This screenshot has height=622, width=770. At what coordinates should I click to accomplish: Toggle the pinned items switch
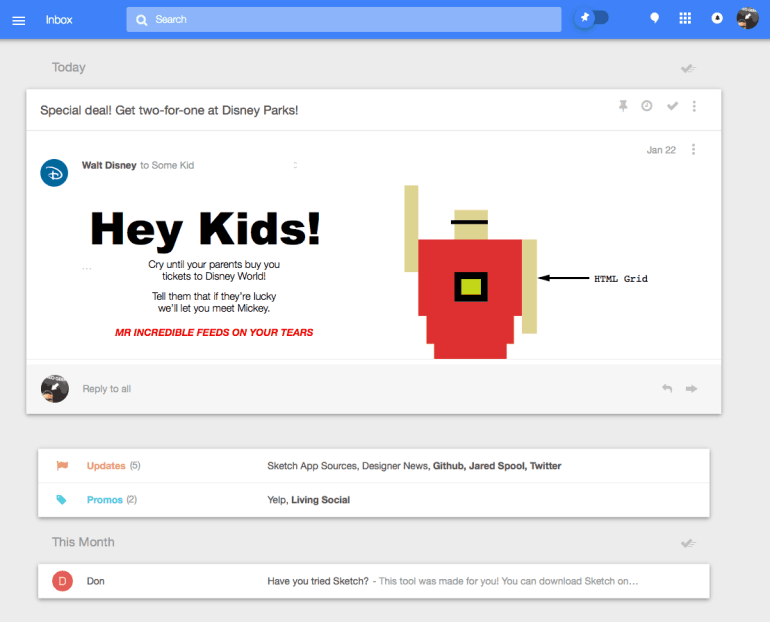[592, 19]
